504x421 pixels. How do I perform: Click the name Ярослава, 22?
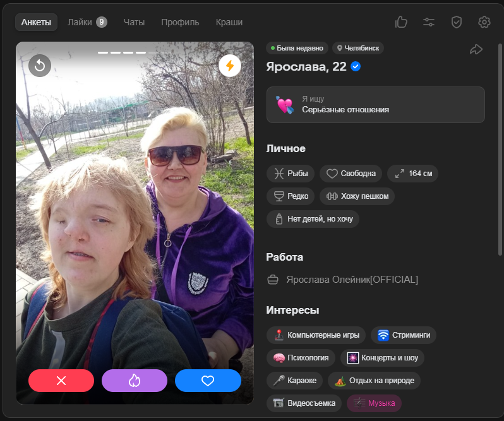pyautogui.click(x=306, y=66)
